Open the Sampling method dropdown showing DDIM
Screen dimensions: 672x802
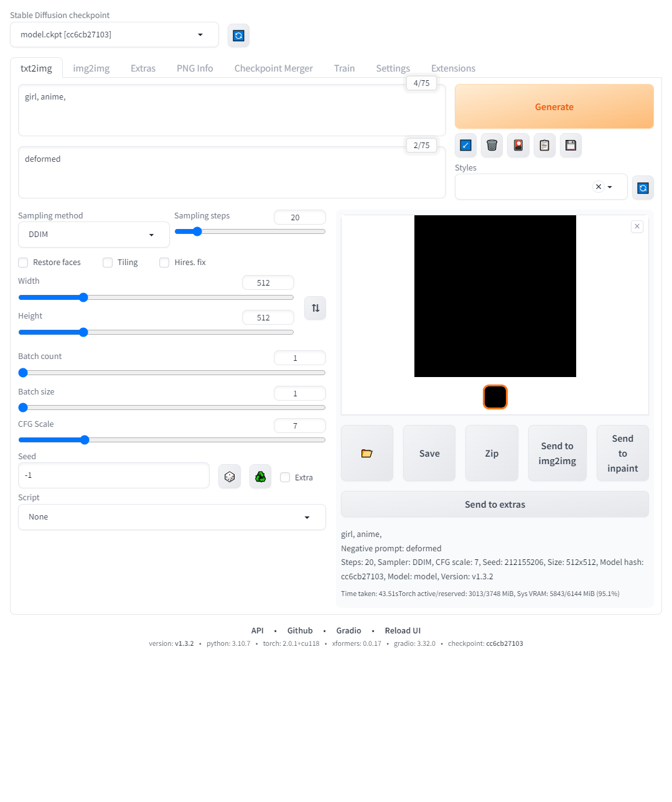tap(93, 235)
